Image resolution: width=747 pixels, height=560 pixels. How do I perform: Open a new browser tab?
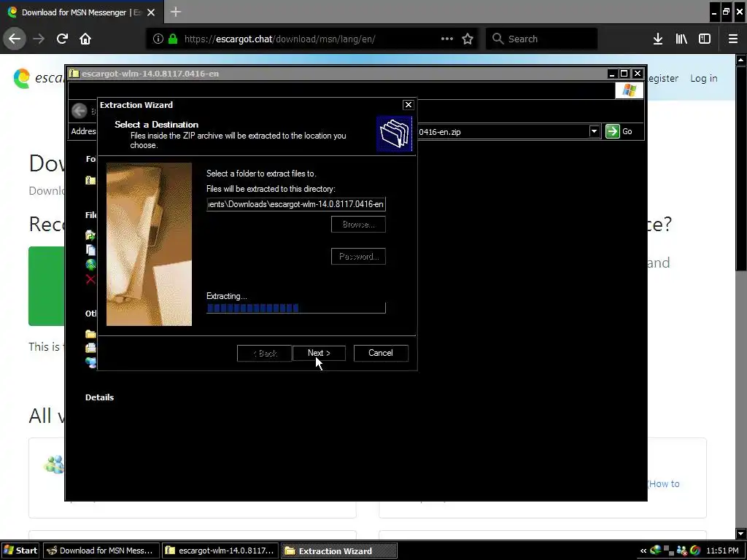coord(176,12)
